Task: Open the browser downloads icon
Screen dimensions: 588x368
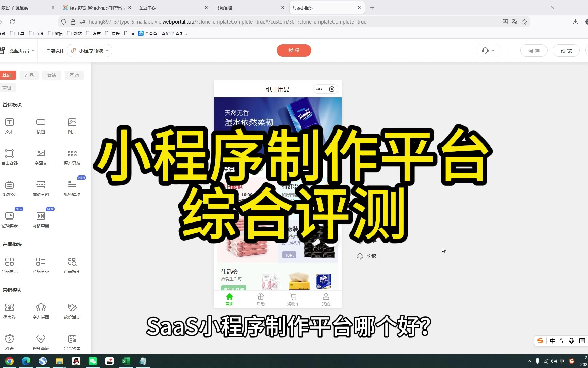Action: [575, 22]
